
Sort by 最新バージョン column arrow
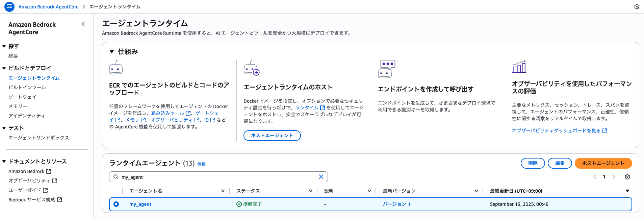(476, 191)
